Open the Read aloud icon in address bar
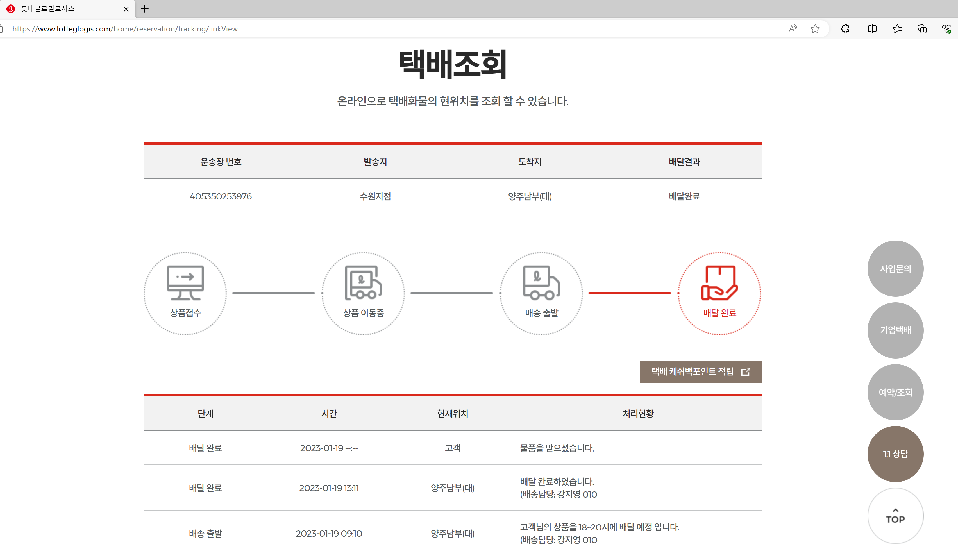Screen dimensions: 958x560 tap(793, 29)
